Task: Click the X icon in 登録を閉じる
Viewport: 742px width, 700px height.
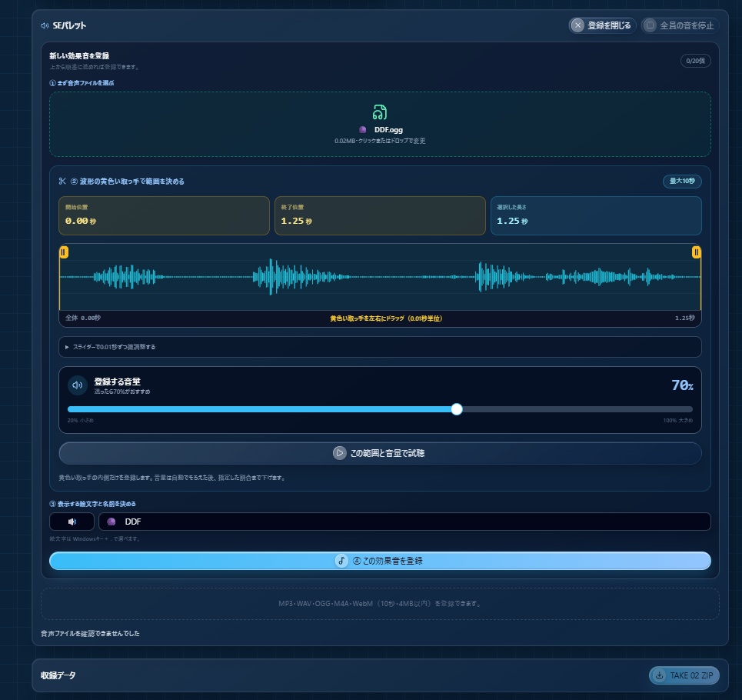Action: tap(577, 25)
